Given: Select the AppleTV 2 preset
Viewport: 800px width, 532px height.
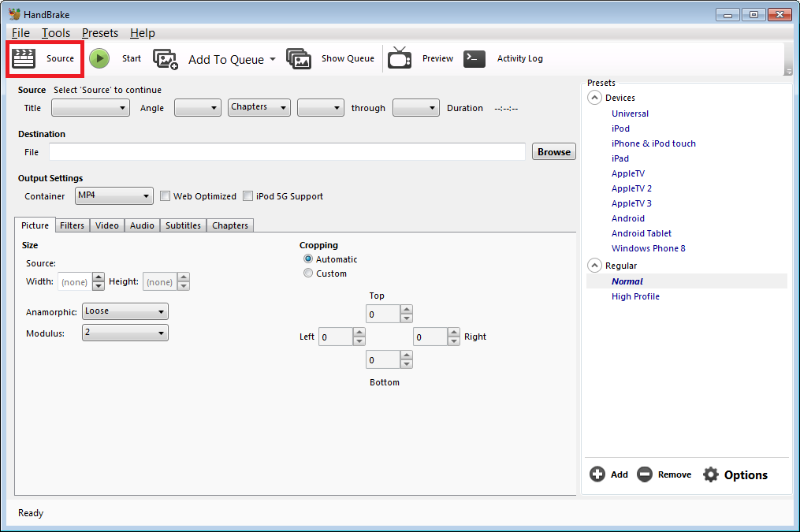Looking at the screenshot, I should (x=631, y=188).
